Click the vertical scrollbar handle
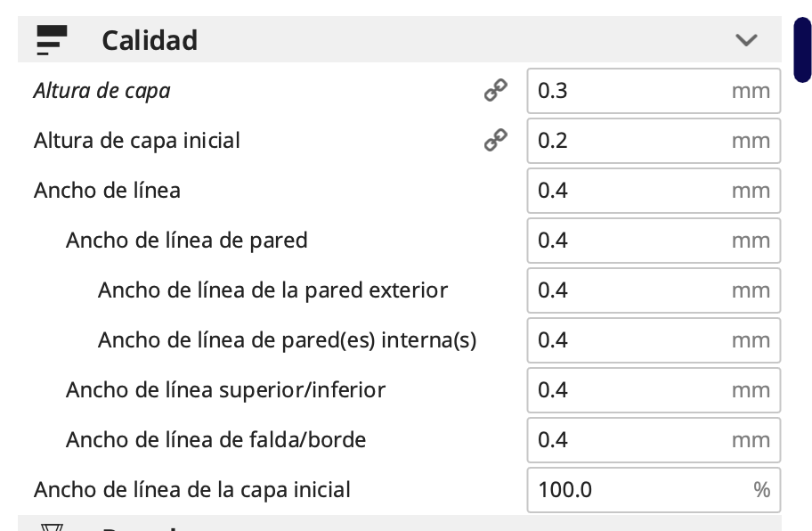This screenshot has width=812, height=531. pyautogui.click(x=801, y=49)
